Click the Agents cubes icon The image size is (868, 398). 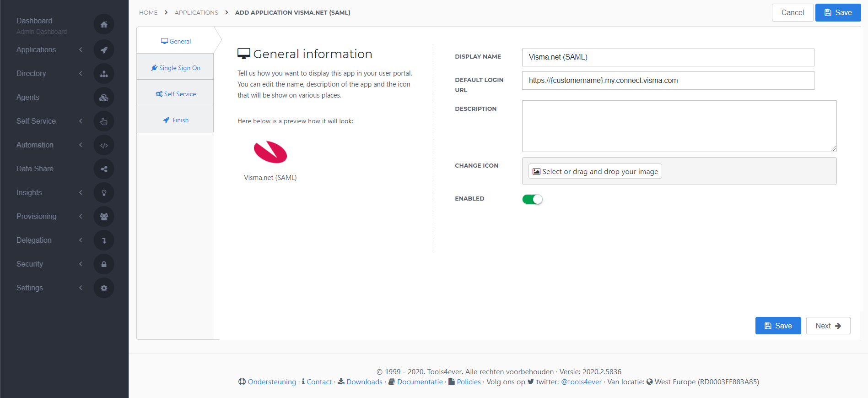click(x=104, y=98)
